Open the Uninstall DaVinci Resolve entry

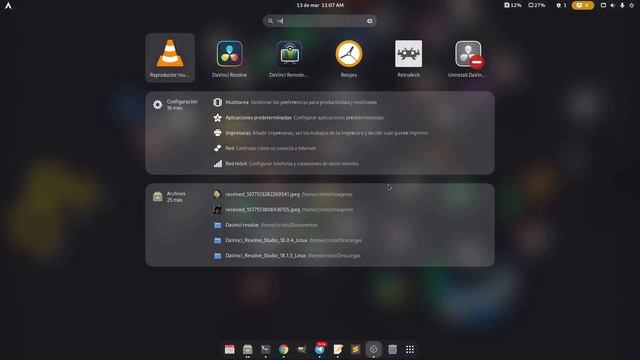(468, 58)
